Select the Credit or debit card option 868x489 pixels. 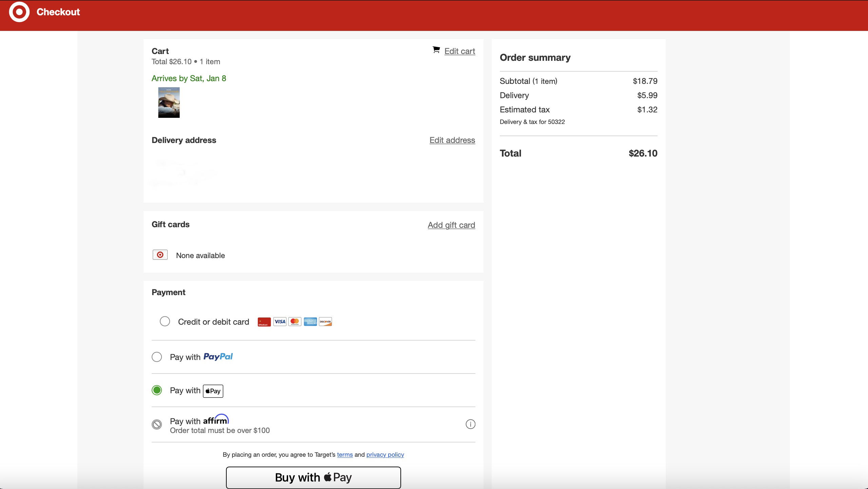tap(165, 321)
